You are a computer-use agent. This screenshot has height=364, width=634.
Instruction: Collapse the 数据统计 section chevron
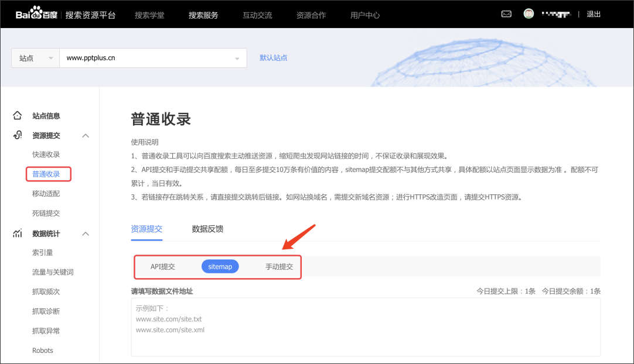click(x=86, y=234)
